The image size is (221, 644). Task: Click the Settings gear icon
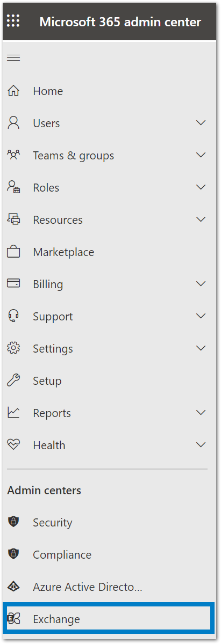click(13, 348)
